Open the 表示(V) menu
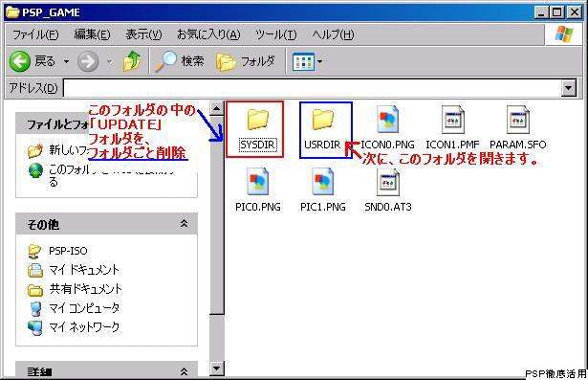Screen dimensions: 588x380 tap(144, 34)
